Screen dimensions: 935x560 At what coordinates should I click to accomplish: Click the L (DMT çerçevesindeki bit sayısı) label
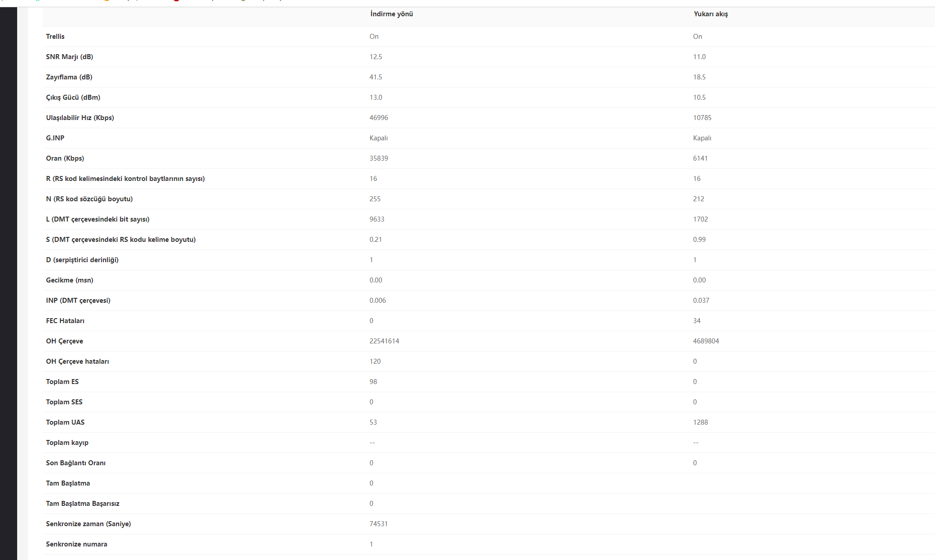[x=97, y=219]
